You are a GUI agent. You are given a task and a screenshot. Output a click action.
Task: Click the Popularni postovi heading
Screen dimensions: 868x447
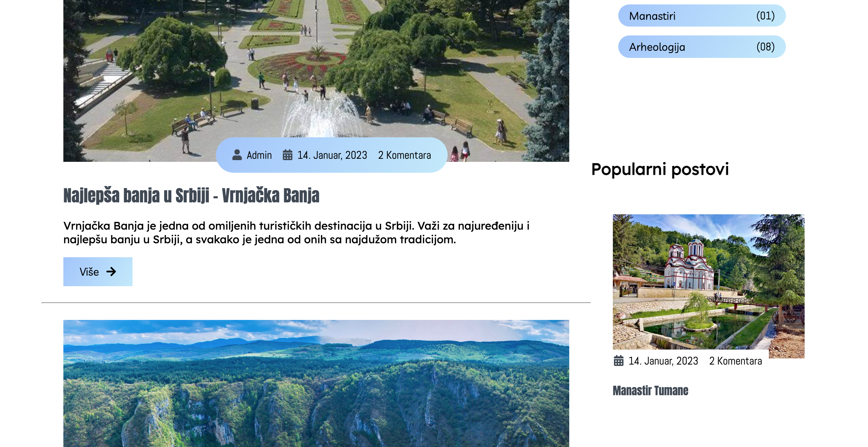click(660, 169)
